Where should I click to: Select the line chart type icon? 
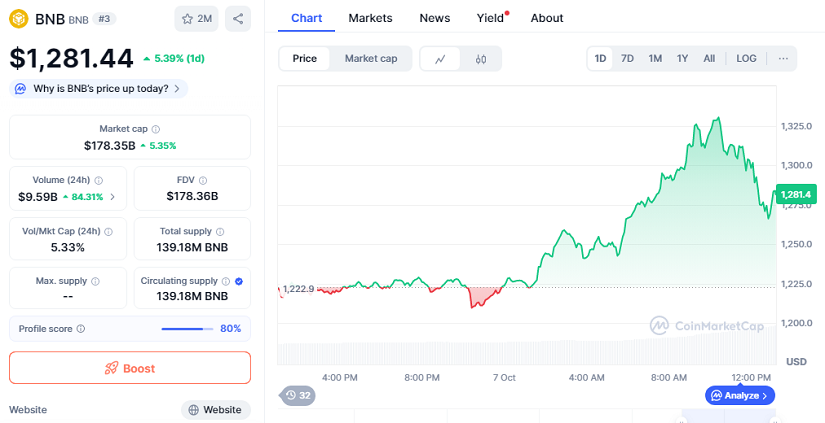(x=440, y=59)
